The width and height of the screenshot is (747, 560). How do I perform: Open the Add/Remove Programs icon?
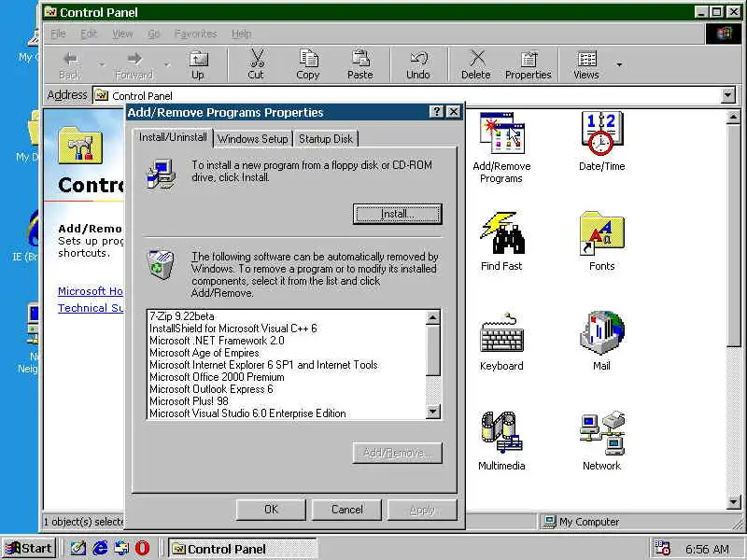(501, 148)
